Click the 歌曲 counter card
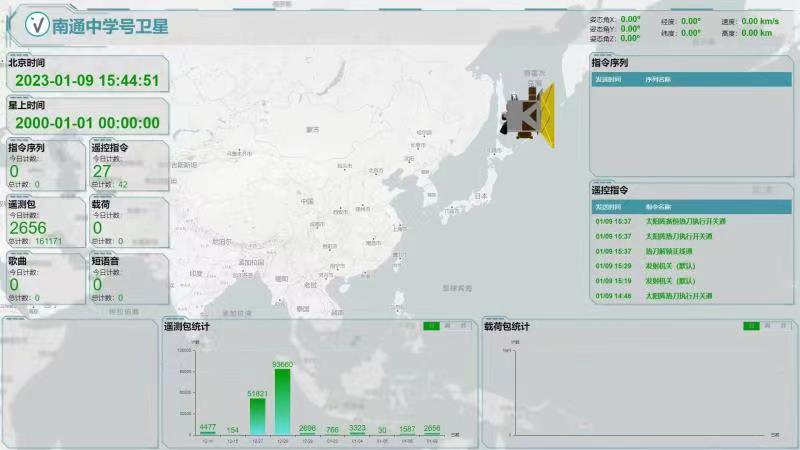The height and width of the screenshot is (450, 800). 43,278
